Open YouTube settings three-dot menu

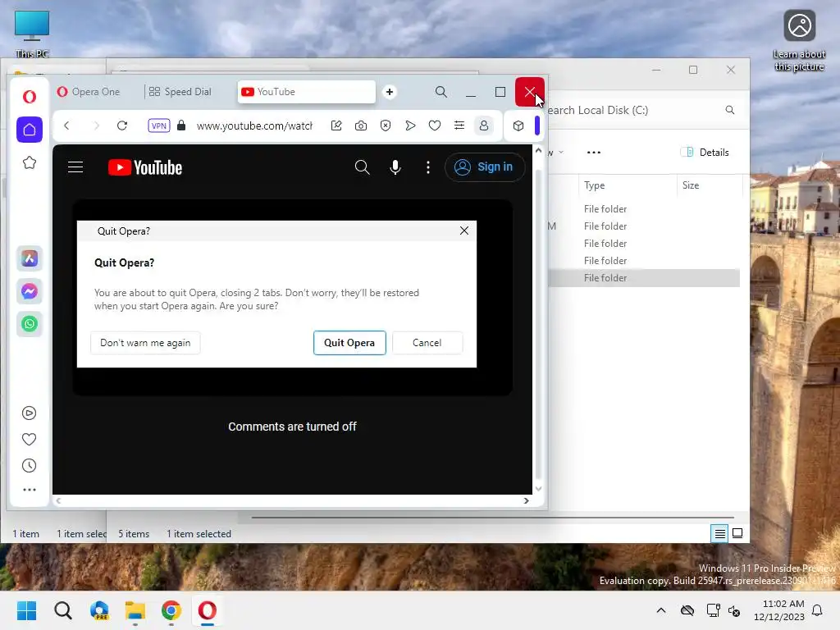pyautogui.click(x=428, y=167)
